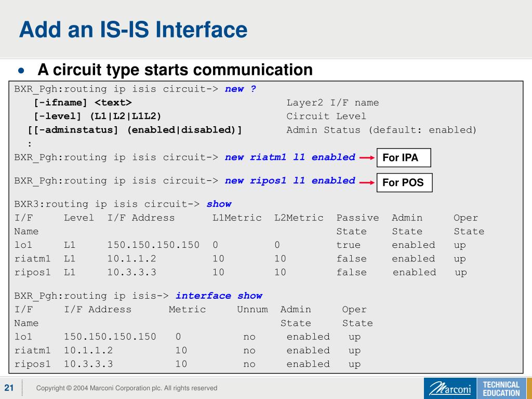
Task: Select the [-ifname] <text> parameter
Action: (83, 103)
